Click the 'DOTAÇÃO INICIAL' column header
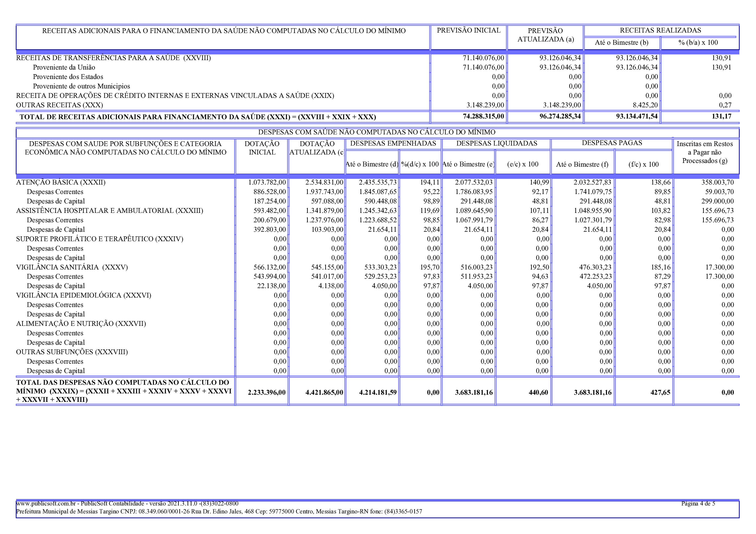Screen dimensions: 756x534 point(262,148)
